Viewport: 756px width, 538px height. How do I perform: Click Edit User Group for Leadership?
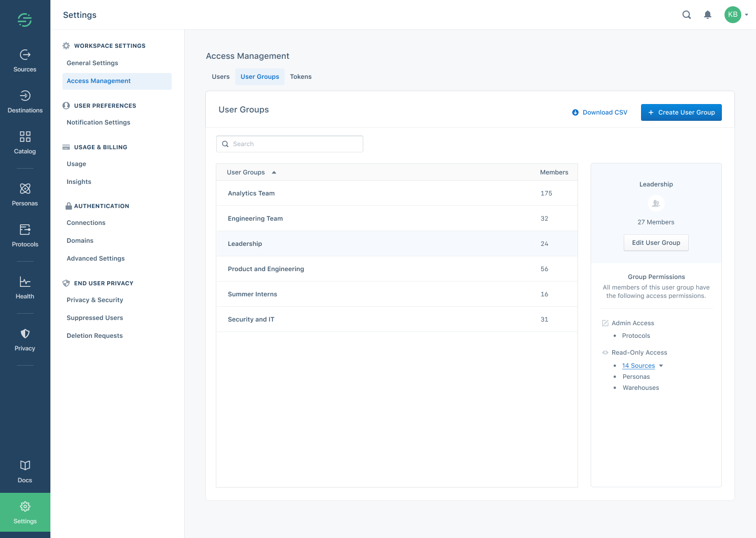click(x=656, y=242)
